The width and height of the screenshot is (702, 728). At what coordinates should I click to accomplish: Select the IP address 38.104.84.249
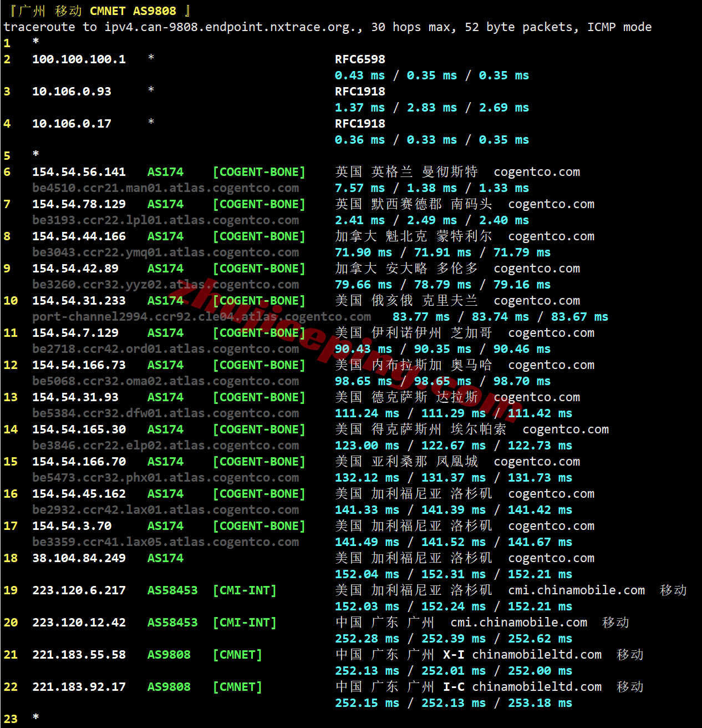(79, 558)
